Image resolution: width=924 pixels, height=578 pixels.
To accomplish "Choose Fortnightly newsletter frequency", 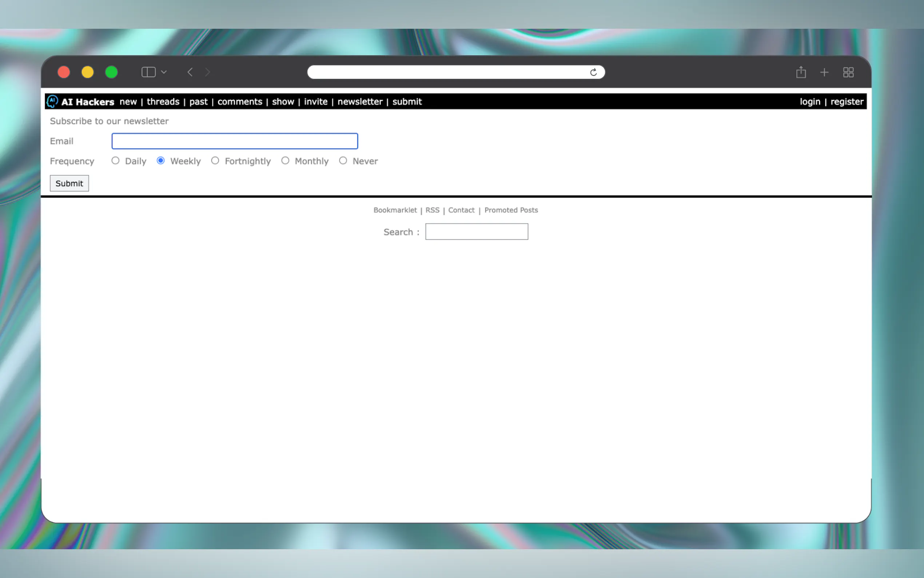I will (215, 161).
